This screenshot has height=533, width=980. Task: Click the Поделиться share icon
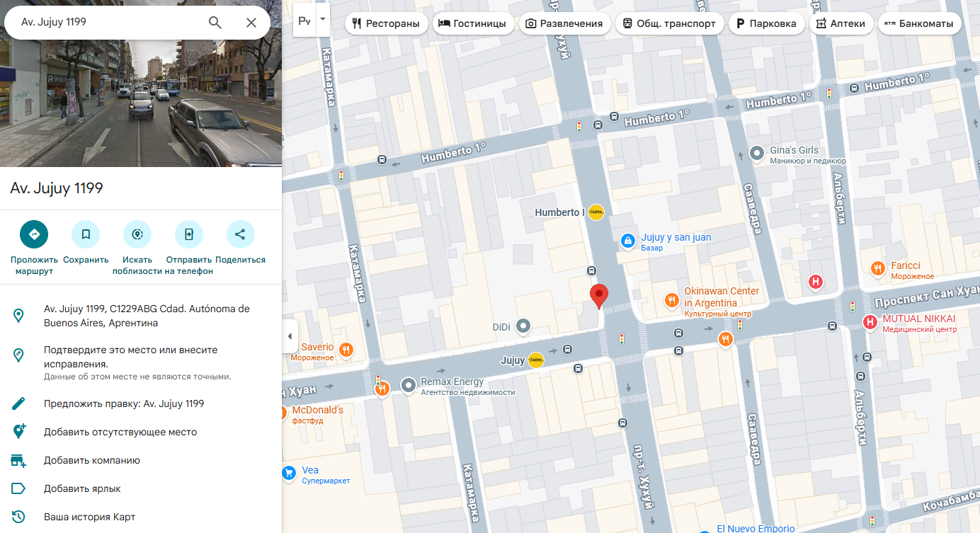(x=240, y=234)
